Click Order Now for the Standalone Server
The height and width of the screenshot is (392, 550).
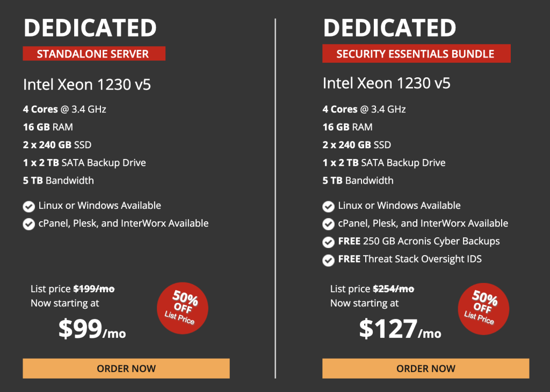[x=126, y=368]
